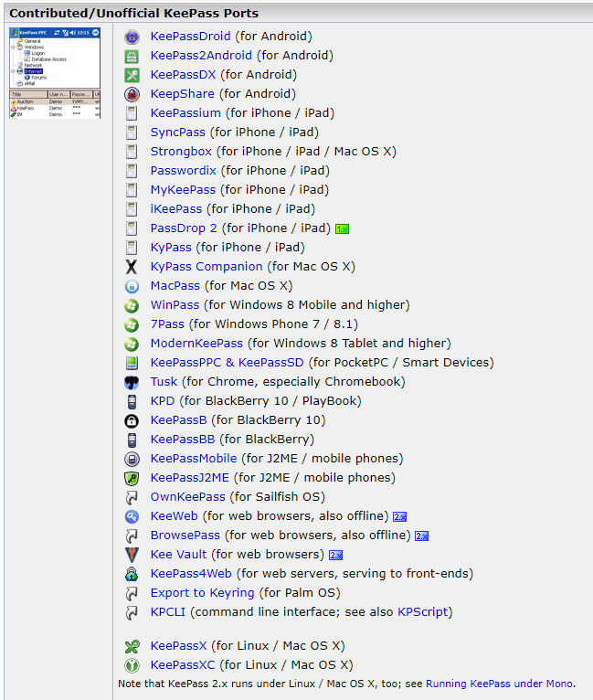
Task: Open the KeePassium link
Action: tap(185, 113)
